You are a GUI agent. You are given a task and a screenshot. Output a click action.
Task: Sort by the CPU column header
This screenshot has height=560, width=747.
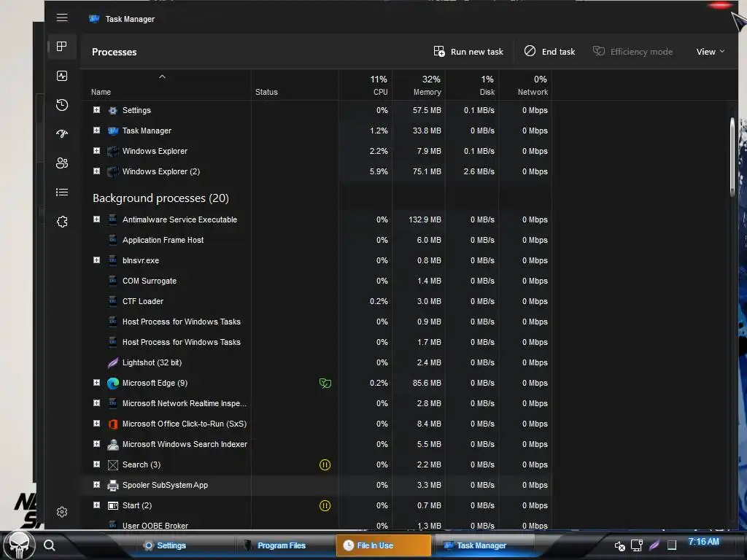click(x=366, y=85)
